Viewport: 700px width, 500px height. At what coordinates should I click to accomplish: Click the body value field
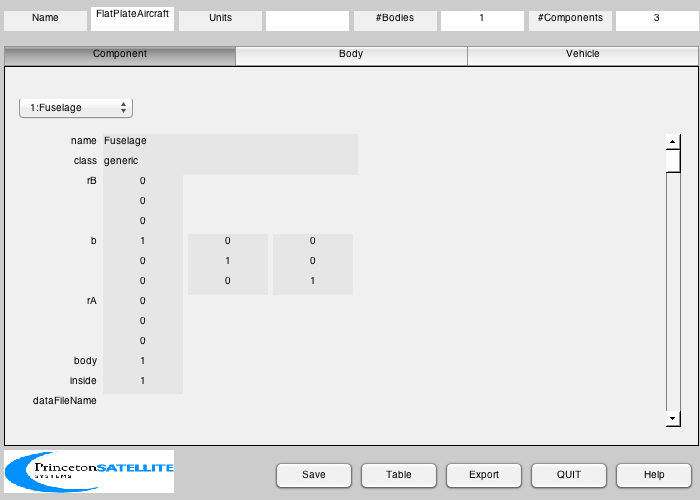143,361
